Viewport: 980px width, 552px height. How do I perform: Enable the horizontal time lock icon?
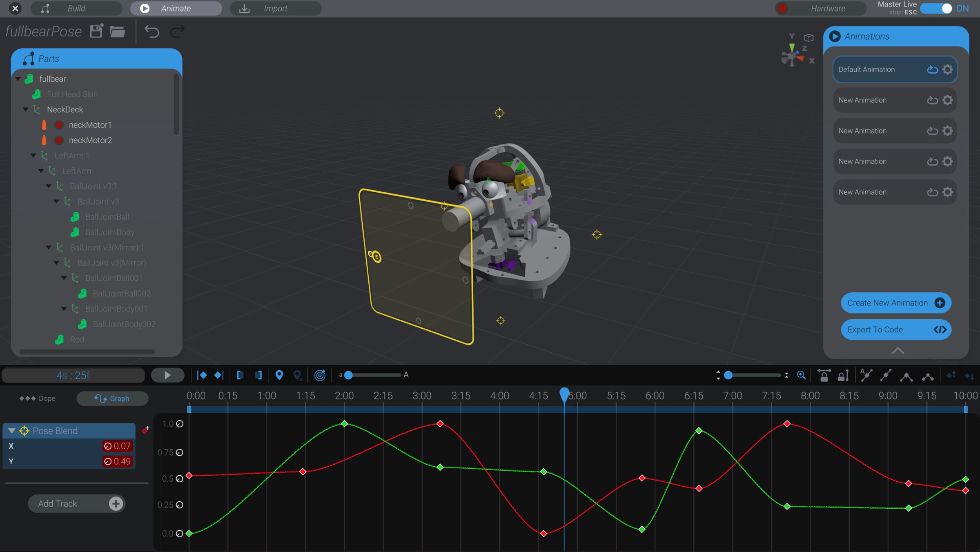coord(824,375)
